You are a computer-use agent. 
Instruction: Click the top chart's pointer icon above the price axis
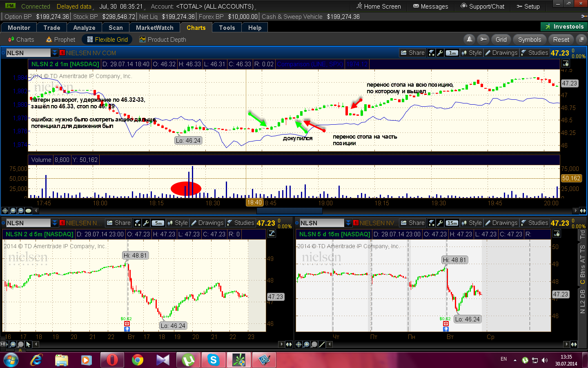point(566,63)
